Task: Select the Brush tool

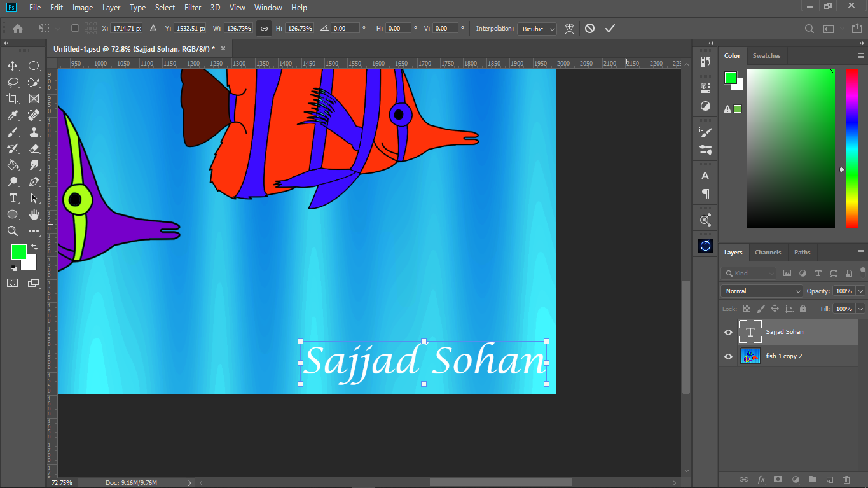Action: (x=13, y=132)
